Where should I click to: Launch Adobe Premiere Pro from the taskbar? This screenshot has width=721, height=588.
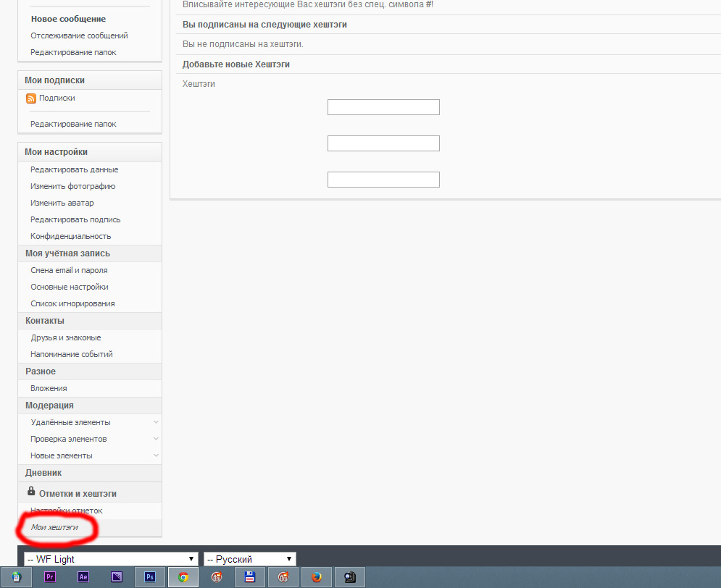tap(50, 577)
